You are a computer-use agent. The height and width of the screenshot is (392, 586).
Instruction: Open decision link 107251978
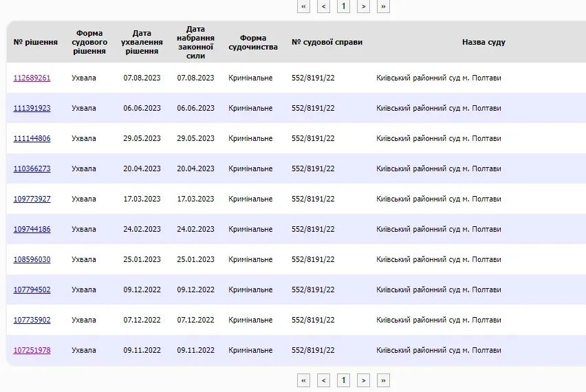tap(32, 350)
